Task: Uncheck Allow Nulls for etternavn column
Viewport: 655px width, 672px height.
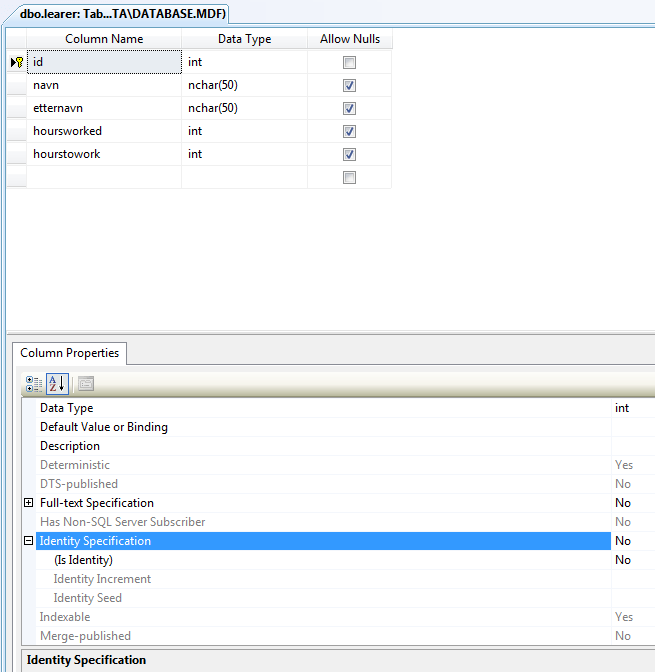Action: click(349, 108)
